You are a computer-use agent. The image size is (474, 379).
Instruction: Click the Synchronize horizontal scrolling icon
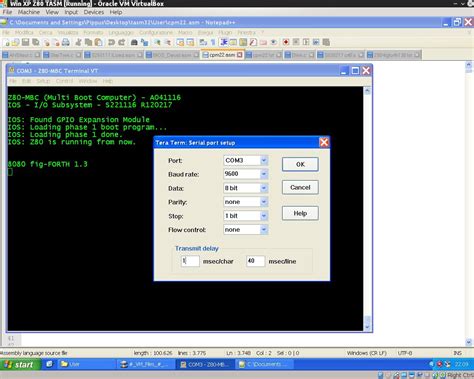(x=190, y=42)
